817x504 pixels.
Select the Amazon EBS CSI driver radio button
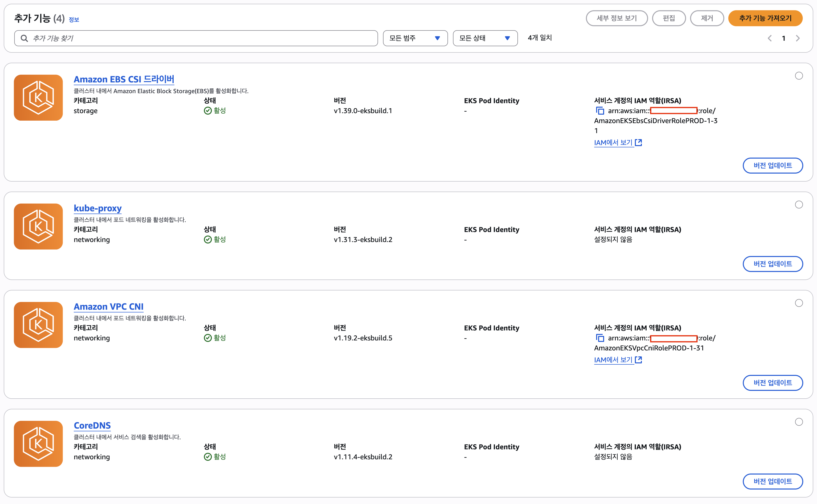799,76
